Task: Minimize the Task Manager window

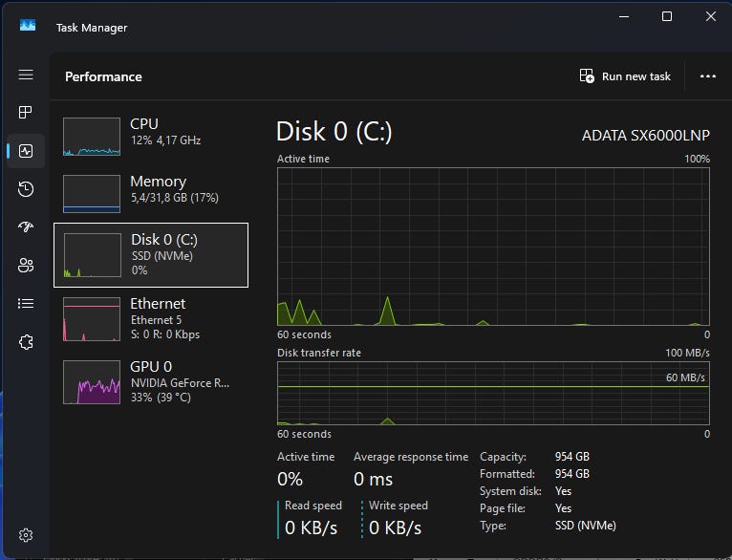Action: pyautogui.click(x=624, y=17)
